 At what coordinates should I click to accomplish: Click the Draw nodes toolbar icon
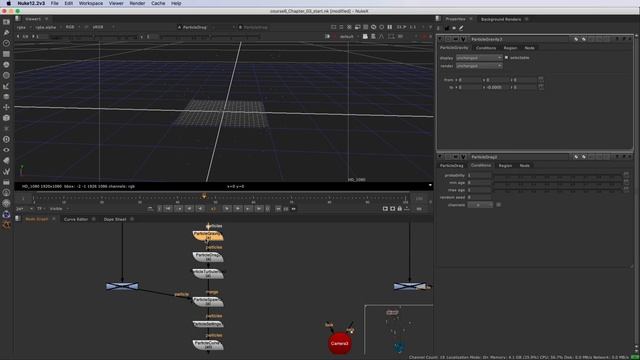click(6, 32)
